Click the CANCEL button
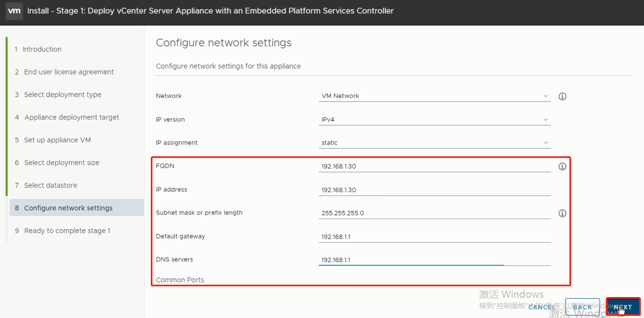Viewport: 644px width, 318px height. coord(542,307)
